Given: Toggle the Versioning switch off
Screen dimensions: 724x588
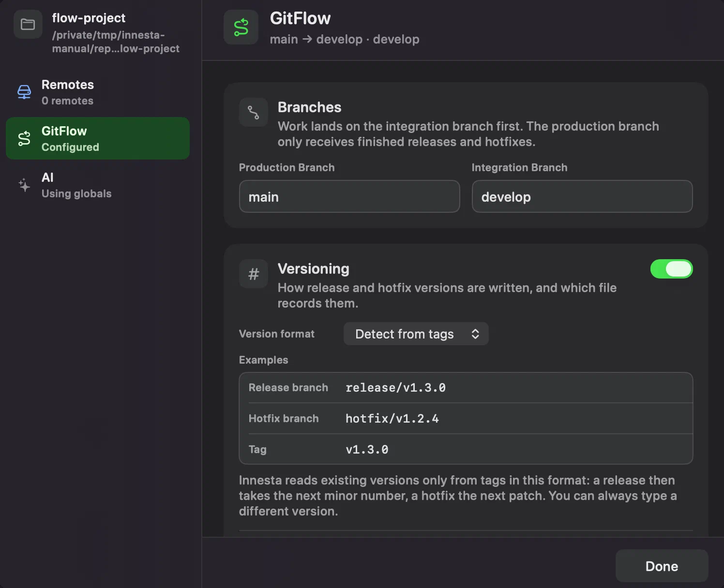Looking at the screenshot, I should (x=672, y=269).
